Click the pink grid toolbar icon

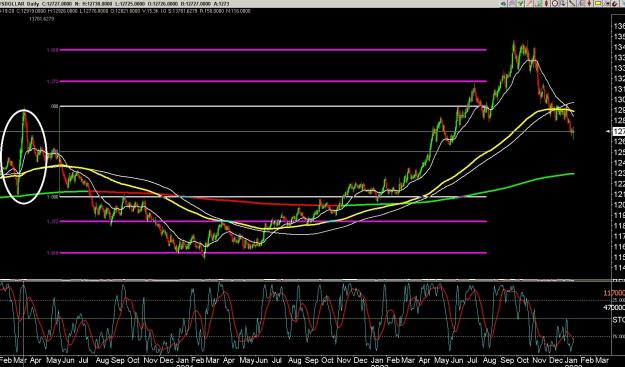[x=512, y=4]
